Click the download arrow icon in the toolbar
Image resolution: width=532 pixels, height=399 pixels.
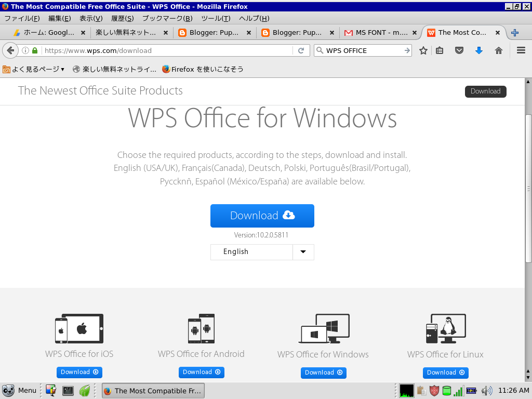point(478,50)
